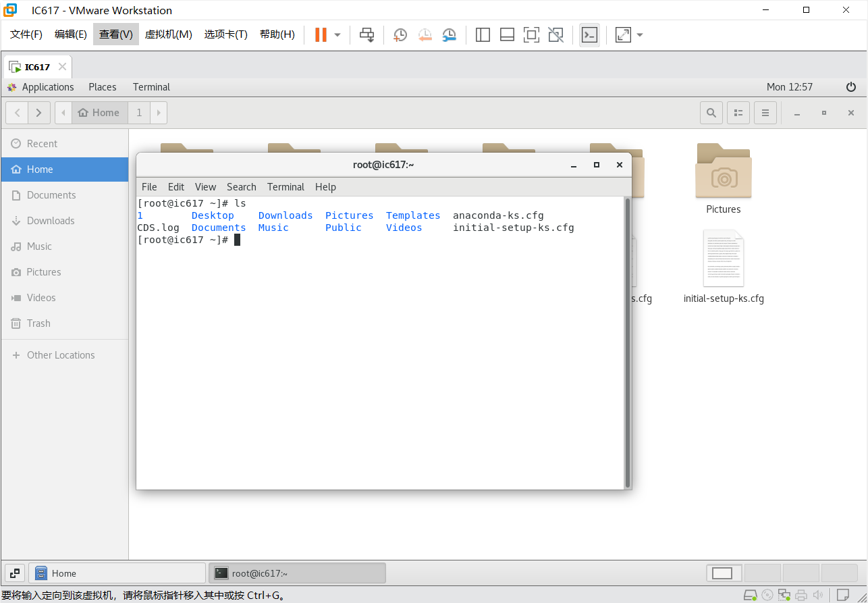Open the terminal window's View menu
The image size is (868, 603).
[206, 187]
